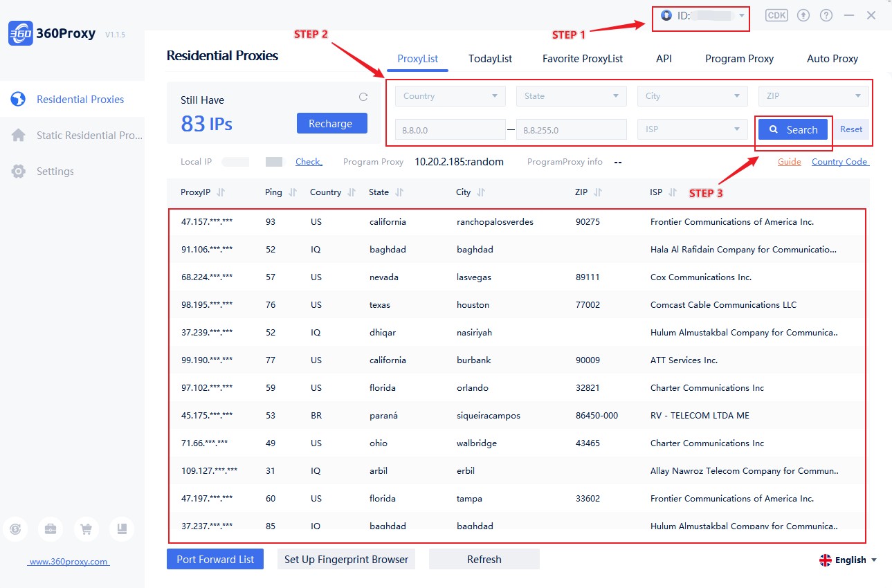Click the refresh icon in the Still Have panel
This screenshot has height=588, width=892.
point(363,98)
